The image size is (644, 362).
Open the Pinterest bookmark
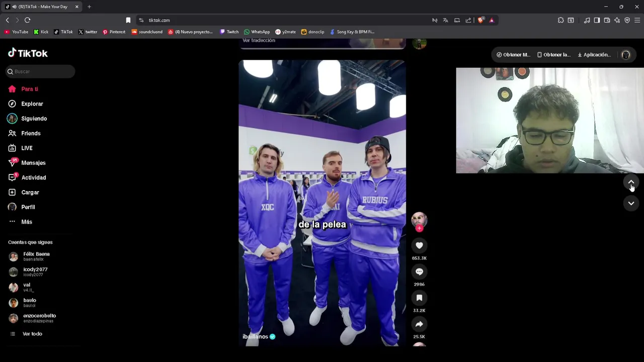coord(114,32)
